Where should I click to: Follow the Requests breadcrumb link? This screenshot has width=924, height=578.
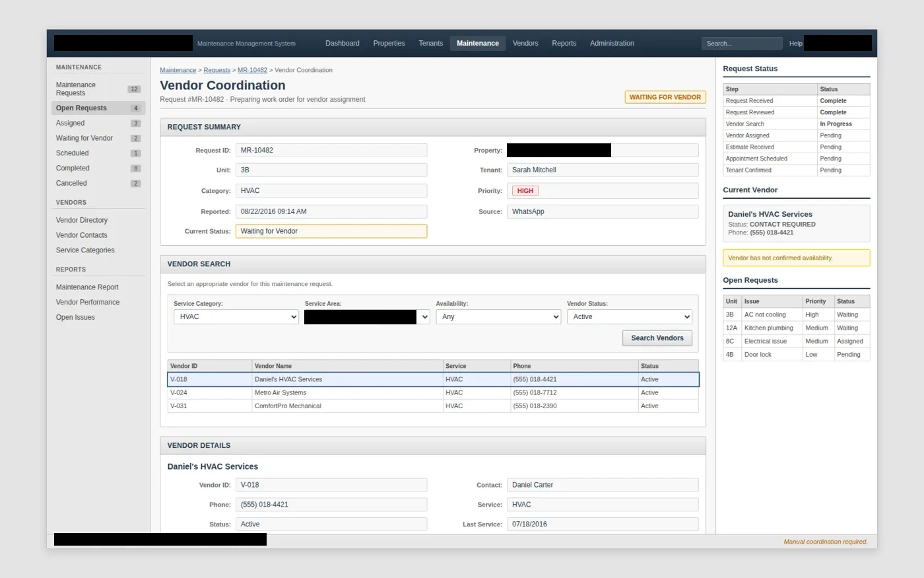(x=216, y=70)
